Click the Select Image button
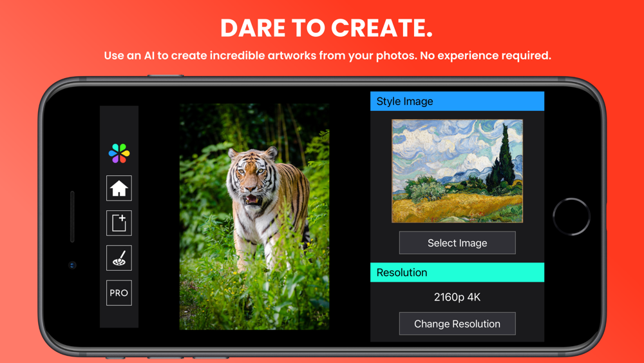 tap(457, 242)
